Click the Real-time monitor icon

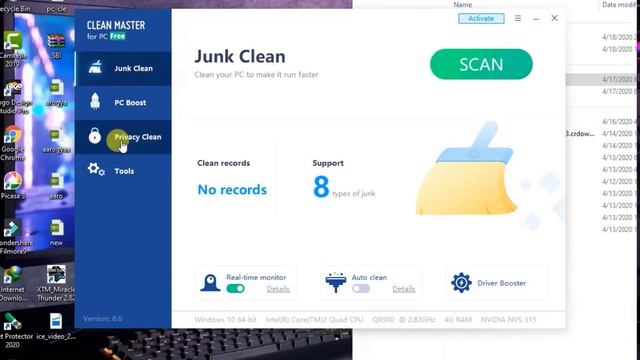pos(210,282)
